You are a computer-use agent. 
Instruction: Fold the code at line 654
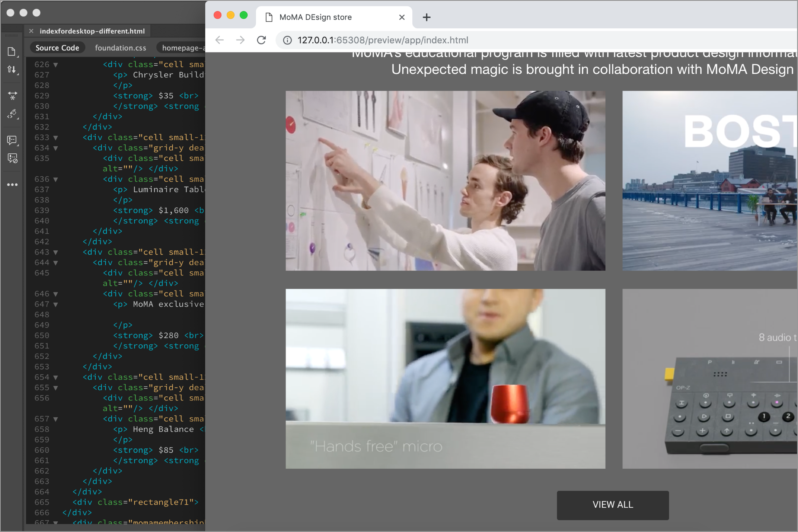[x=55, y=377]
